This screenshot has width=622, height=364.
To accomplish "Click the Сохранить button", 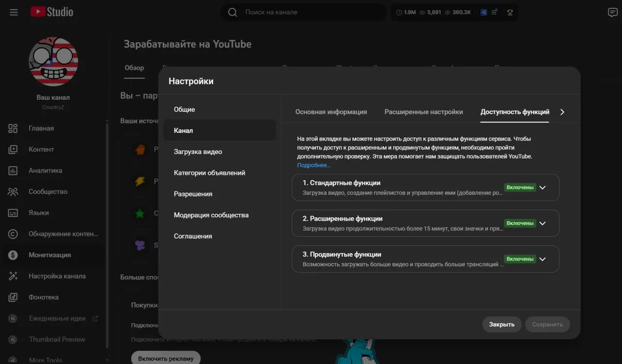I will pyautogui.click(x=547, y=324).
